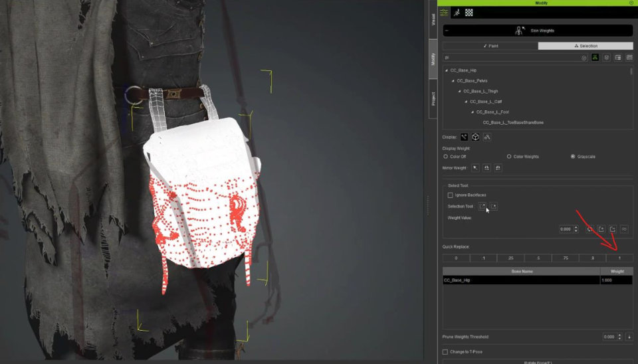
Task: Switch to the Paint tab
Action: (490, 46)
